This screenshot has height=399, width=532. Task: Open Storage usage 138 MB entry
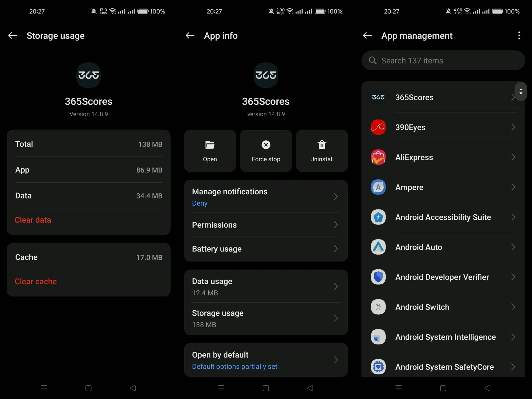pyautogui.click(x=266, y=318)
